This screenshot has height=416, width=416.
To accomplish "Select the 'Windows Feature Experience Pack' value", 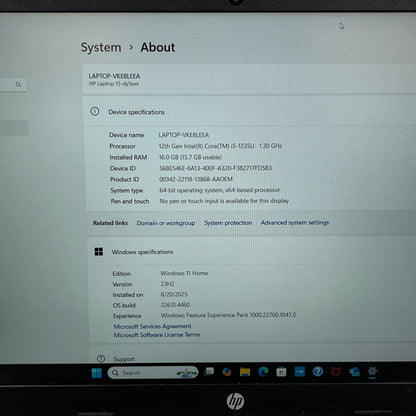I will [228, 315].
